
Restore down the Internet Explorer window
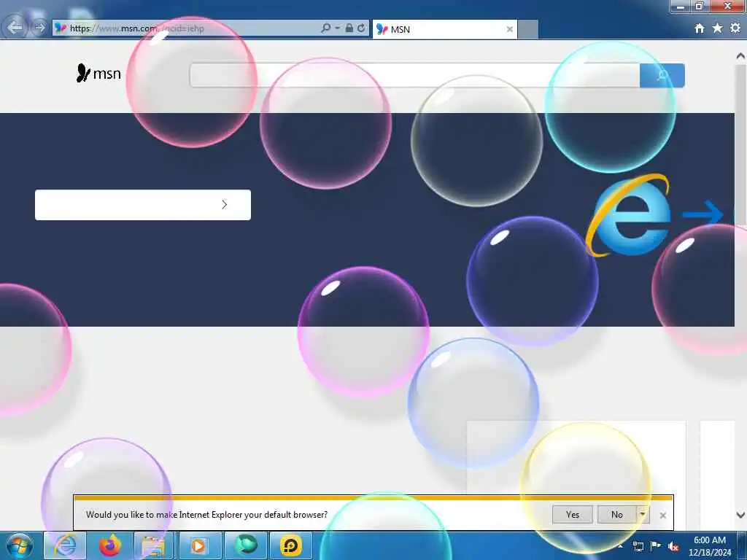pyautogui.click(x=700, y=6)
